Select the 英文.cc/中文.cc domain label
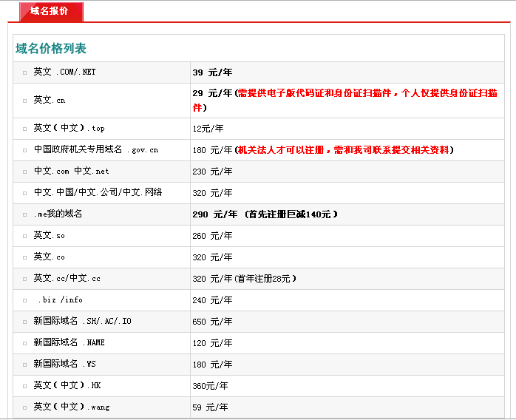Image resolution: width=516 pixels, height=420 pixels. (67, 279)
